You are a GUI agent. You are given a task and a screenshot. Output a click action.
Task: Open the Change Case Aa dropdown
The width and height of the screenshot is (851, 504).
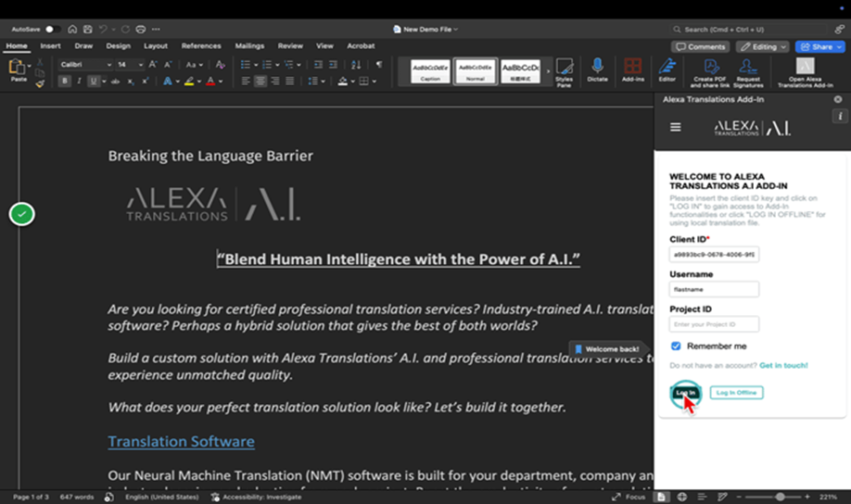coord(194,65)
